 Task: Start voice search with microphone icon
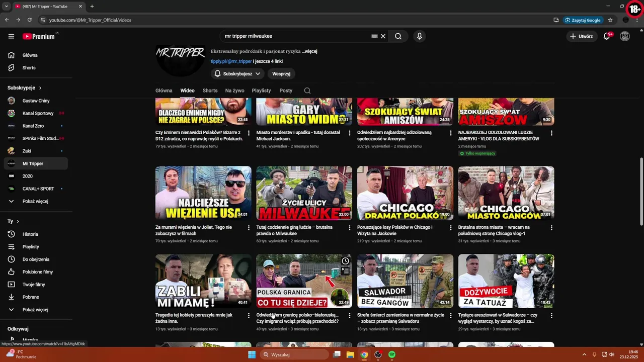point(419,36)
